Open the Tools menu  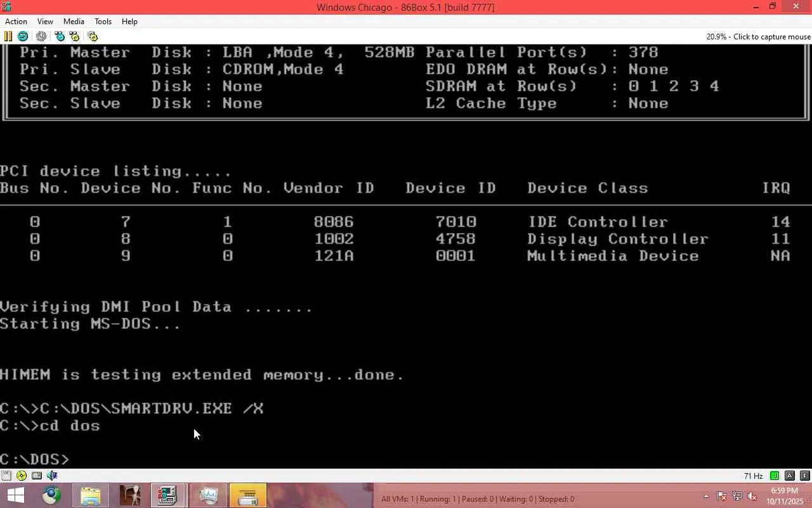103,22
